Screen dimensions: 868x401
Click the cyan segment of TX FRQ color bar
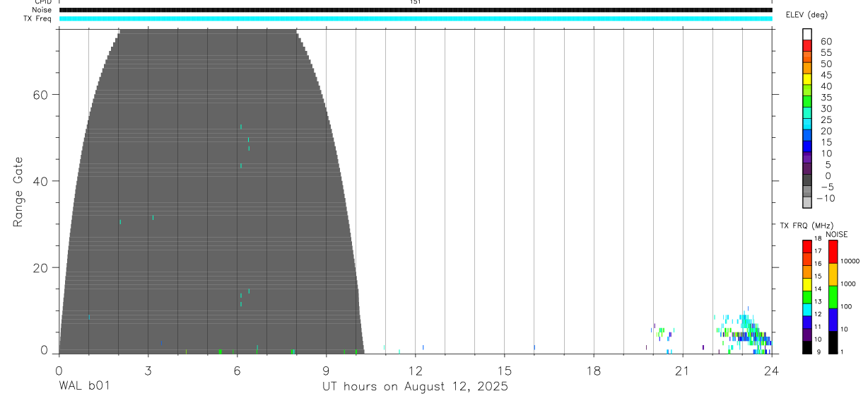[x=807, y=310]
